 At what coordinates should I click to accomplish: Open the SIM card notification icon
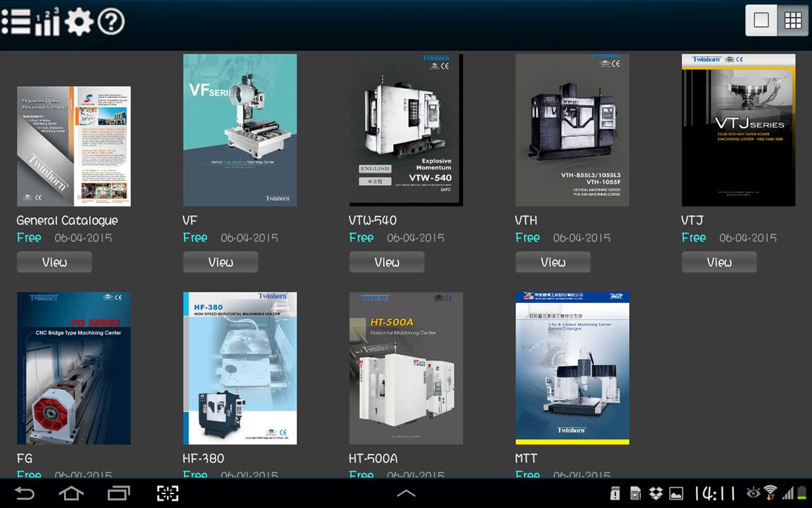click(x=636, y=493)
